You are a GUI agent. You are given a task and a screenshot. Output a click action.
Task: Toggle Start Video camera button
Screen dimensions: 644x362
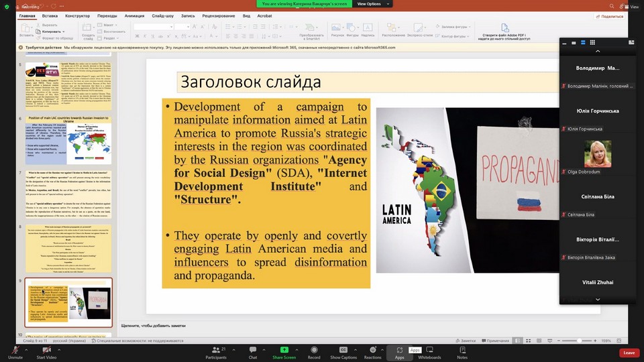[46, 350]
